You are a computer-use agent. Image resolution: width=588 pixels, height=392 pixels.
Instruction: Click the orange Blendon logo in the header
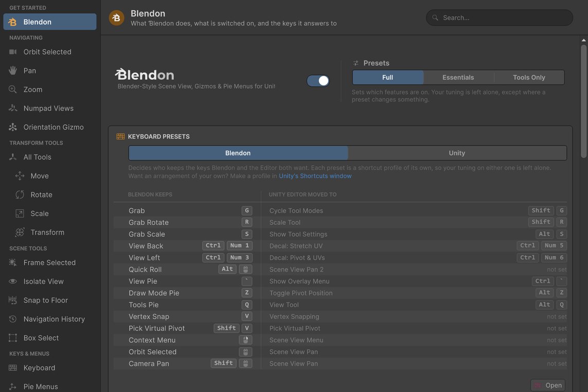[x=117, y=17]
